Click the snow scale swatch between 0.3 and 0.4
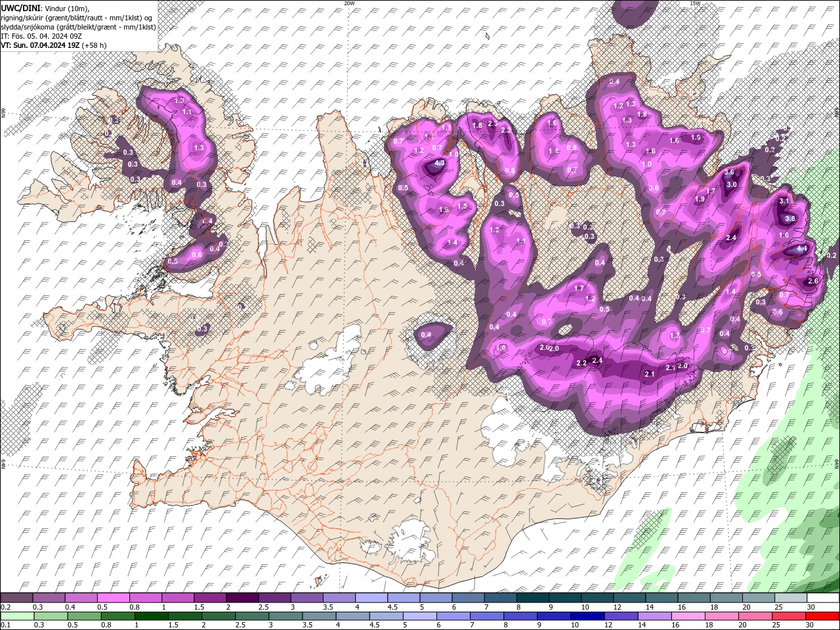Screen dimensions: 840x630 [x=49, y=598]
